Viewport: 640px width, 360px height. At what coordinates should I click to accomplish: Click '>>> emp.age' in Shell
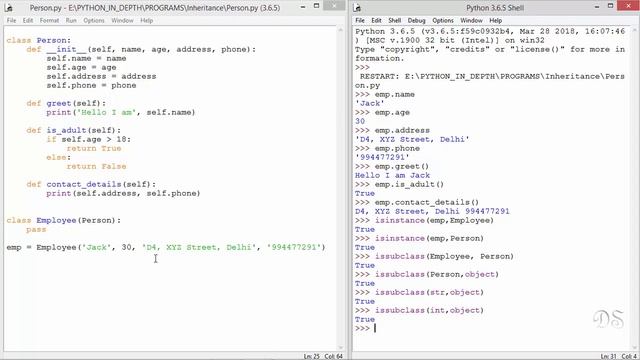[x=382, y=112]
